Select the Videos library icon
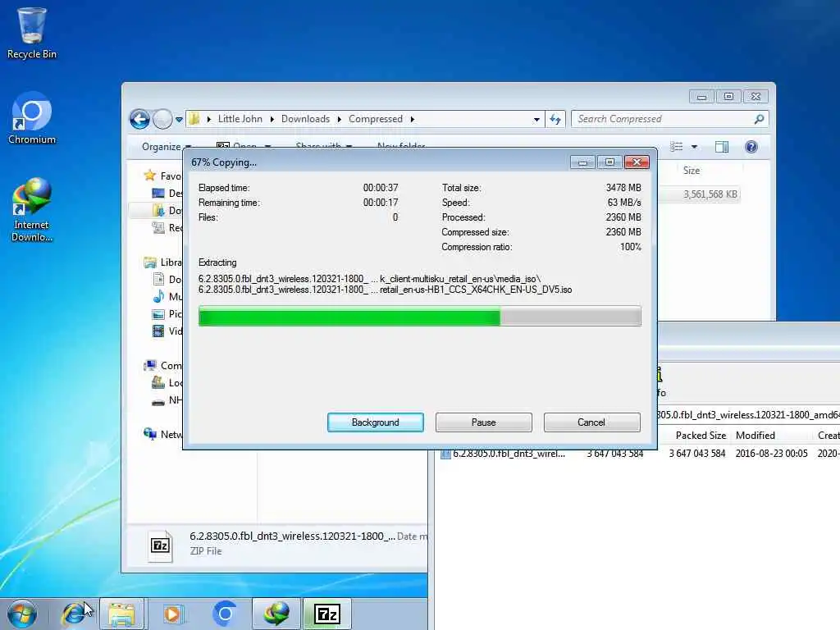This screenshot has width=840, height=630. [x=158, y=331]
